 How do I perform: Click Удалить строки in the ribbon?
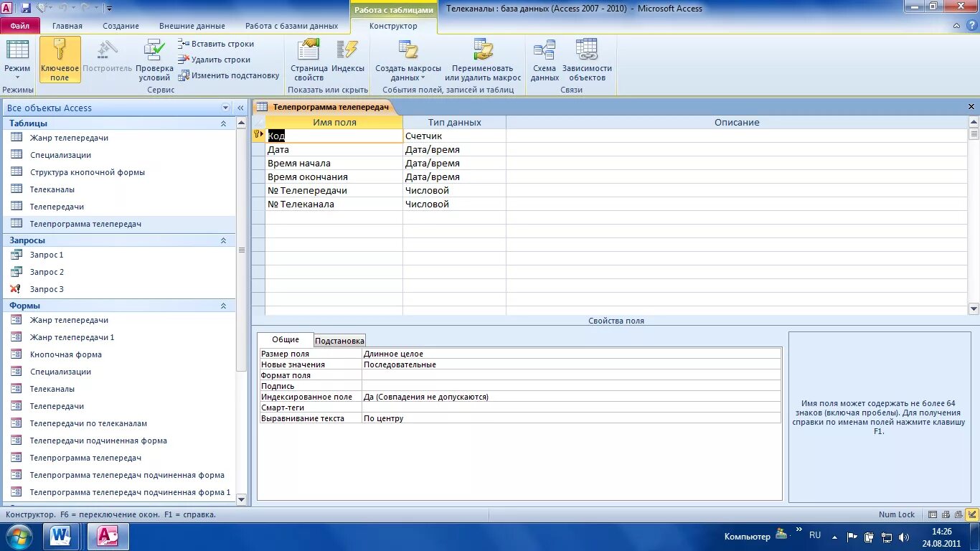[x=215, y=60]
